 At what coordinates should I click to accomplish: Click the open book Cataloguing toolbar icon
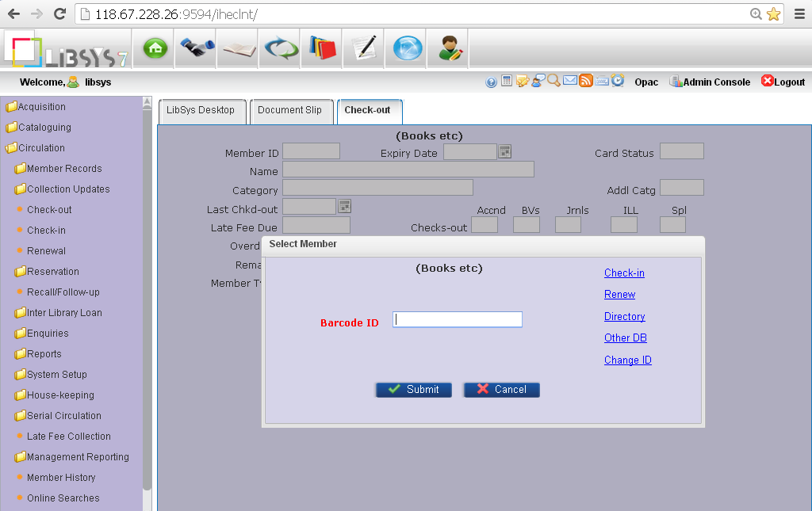click(x=237, y=48)
